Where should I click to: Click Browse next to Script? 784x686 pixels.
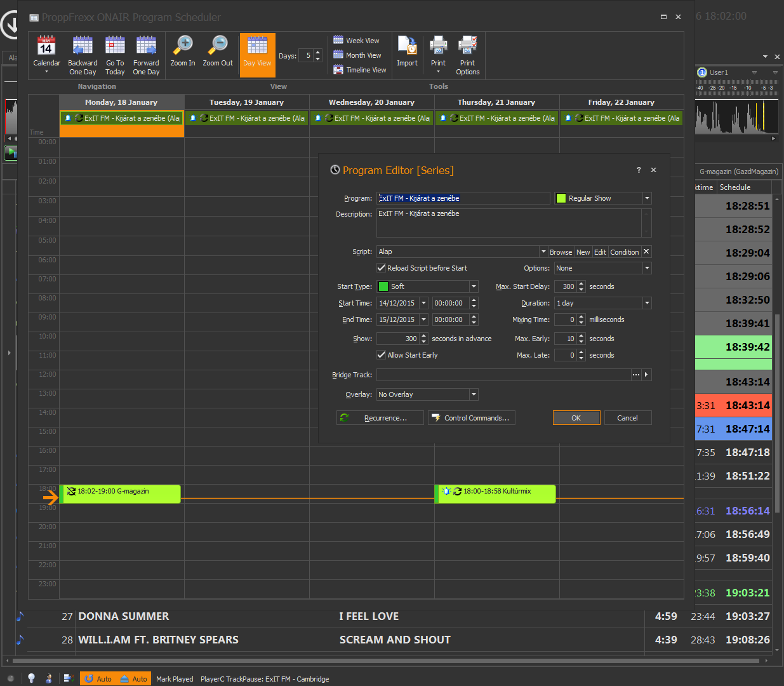tap(561, 252)
